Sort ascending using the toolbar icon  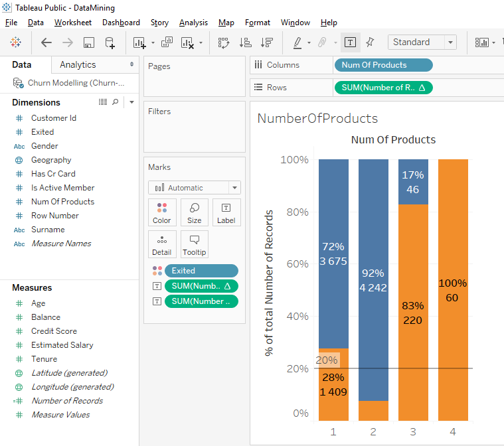pos(245,42)
